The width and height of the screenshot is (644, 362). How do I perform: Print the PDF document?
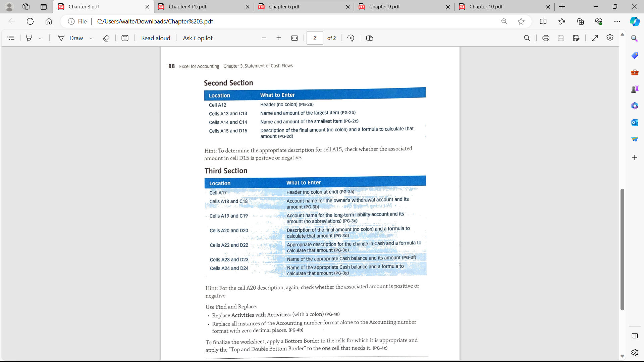[x=545, y=38]
